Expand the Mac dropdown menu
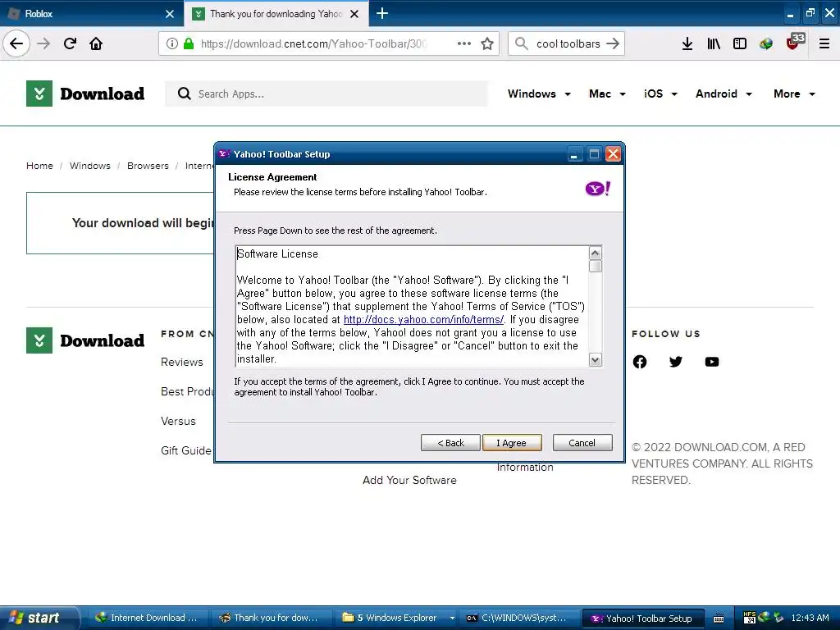The height and width of the screenshot is (630, 840). pos(607,94)
